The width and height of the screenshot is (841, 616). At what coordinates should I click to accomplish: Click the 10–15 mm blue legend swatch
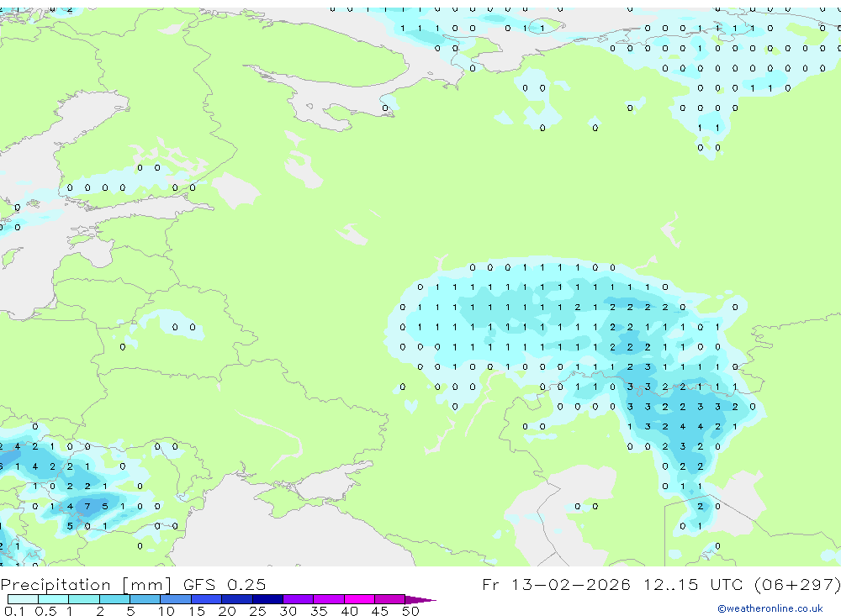(x=176, y=599)
